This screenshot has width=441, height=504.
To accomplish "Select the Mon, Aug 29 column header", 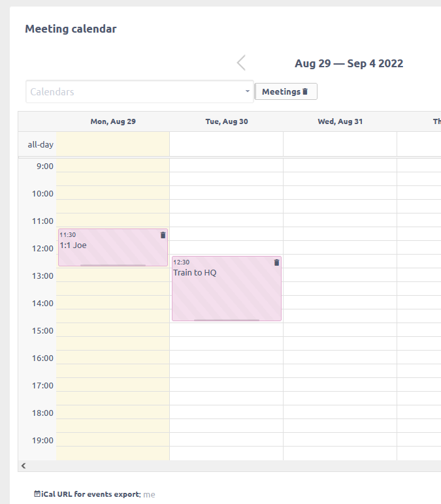I will tap(113, 121).
